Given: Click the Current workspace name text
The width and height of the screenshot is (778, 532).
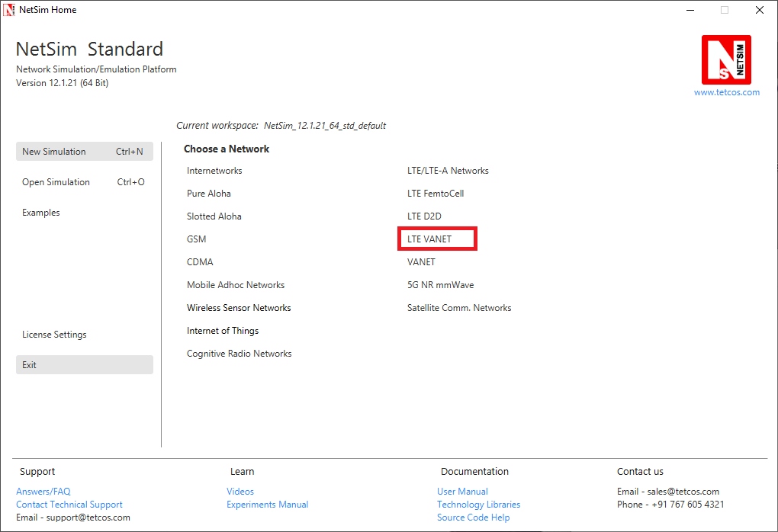Looking at the screenshot, I should pyautogui.click(x=324, y=126).
